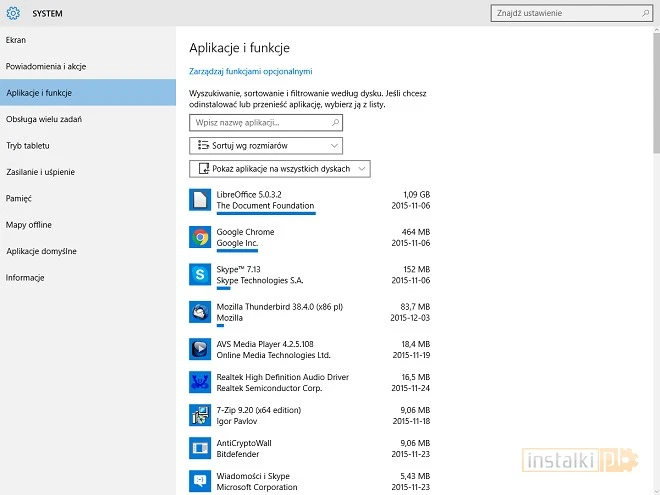Click the System settings gear icon
The width and height of the screenshot is (660, 495).
click(x=13, y=13)
